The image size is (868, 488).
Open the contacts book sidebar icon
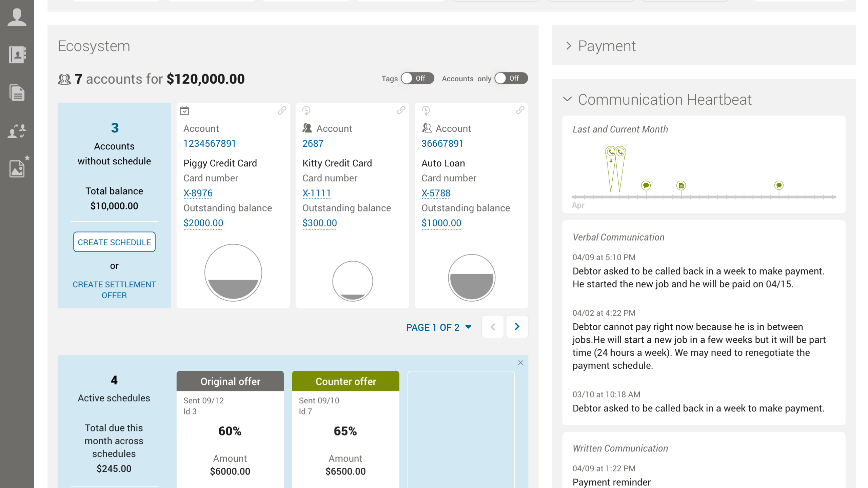point(17,55)
